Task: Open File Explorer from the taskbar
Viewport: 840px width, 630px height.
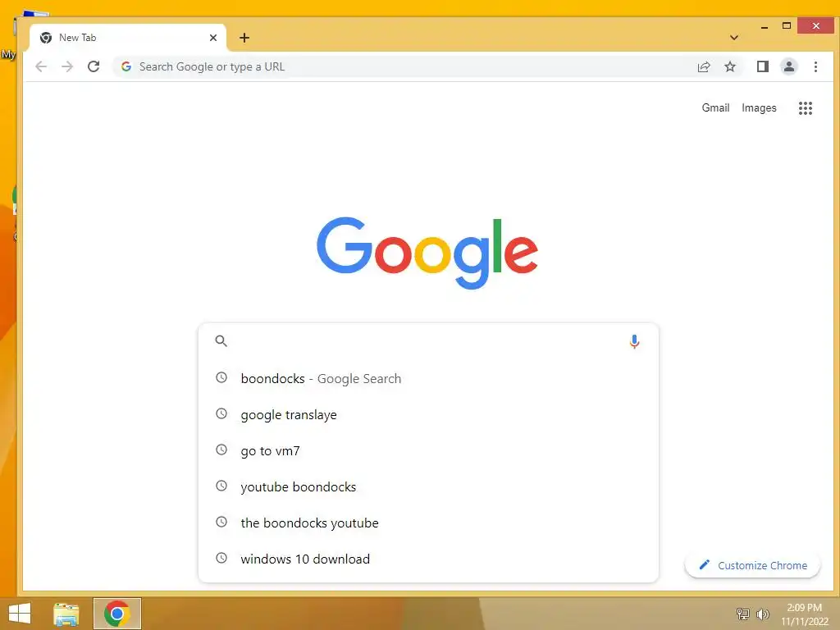Action: click(66, 614)
